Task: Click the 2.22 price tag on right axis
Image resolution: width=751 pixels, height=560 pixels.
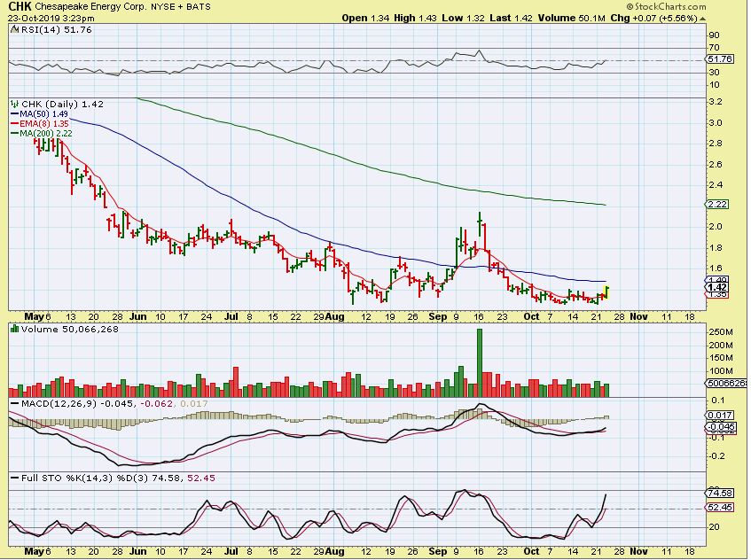Action: click(x=718, y=205)
